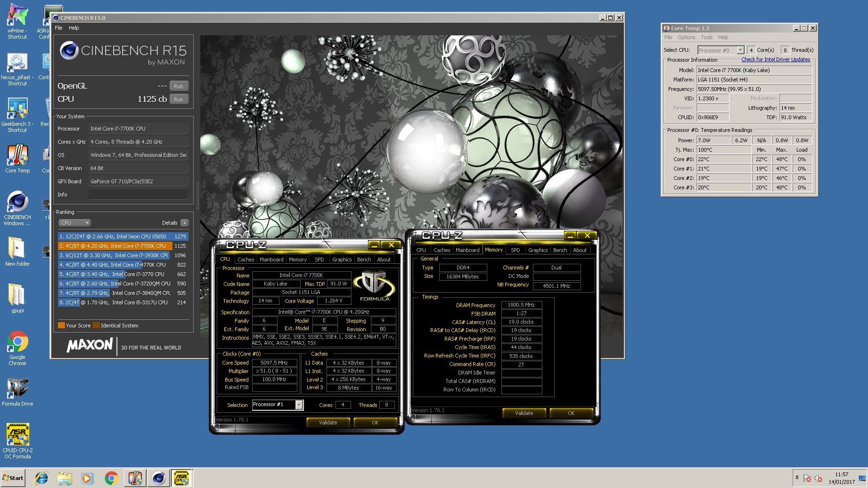868x488 pixels.
Task: Click the Cinebench Info input field
Action: (x=139, y=195)
